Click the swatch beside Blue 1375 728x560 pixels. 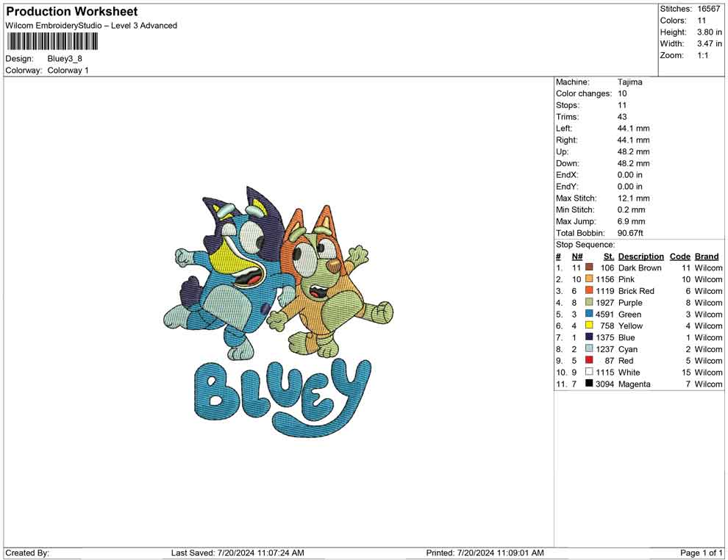pyautogui.click(x=589, y=337)
